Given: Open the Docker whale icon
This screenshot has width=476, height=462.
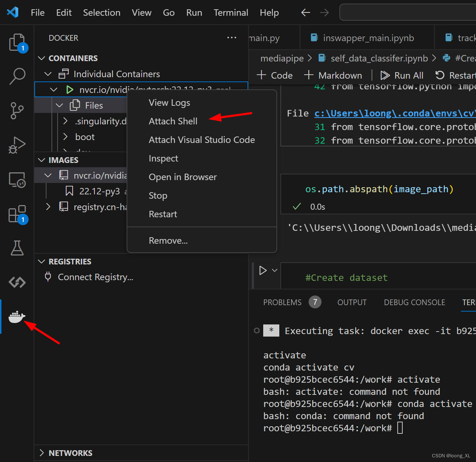Looking at the screenshot, I should tap(17, 317).
